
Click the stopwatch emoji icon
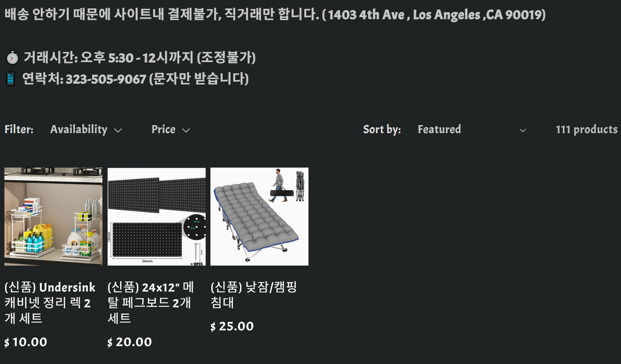[x=12, y=58]
